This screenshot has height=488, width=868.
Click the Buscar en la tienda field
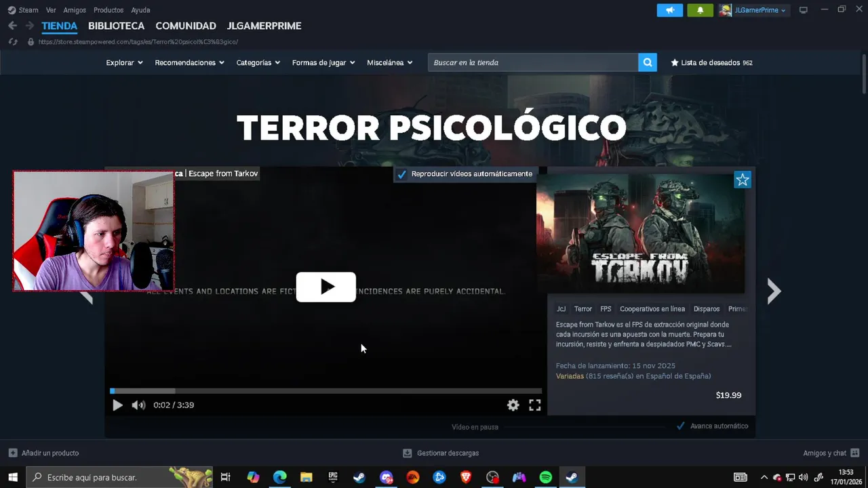tap(533, 62)
